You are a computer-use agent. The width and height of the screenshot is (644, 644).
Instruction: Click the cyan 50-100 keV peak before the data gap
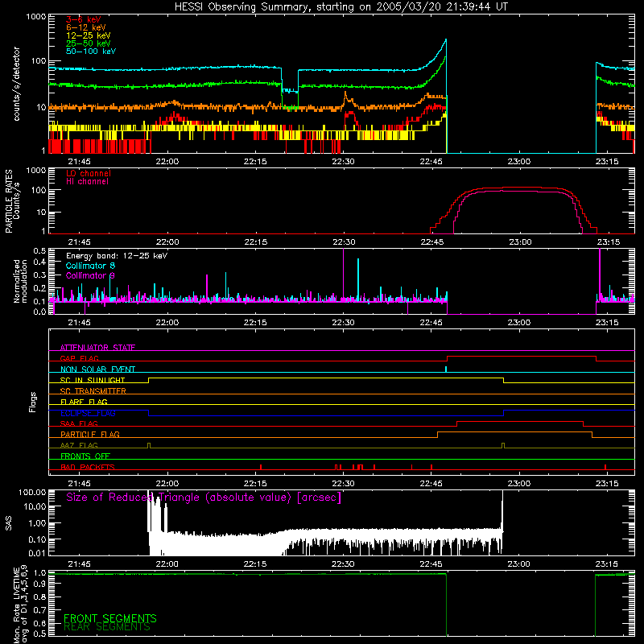click(445, 41)
